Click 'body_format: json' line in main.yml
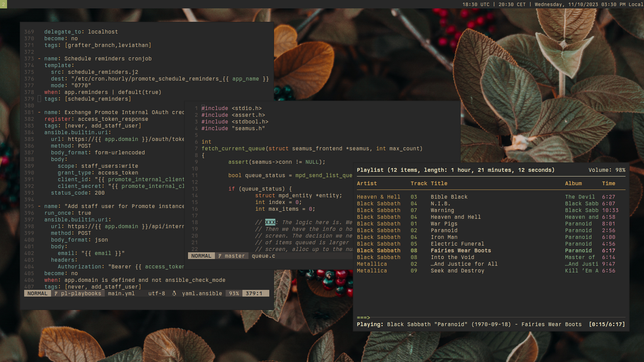This screenshot has height=362, width=644. coord(79,240)
